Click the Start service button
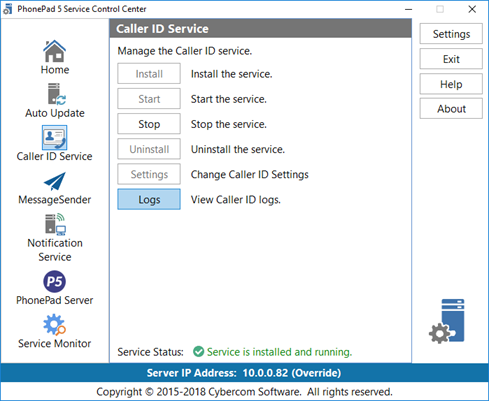 [x=149, y=99]
